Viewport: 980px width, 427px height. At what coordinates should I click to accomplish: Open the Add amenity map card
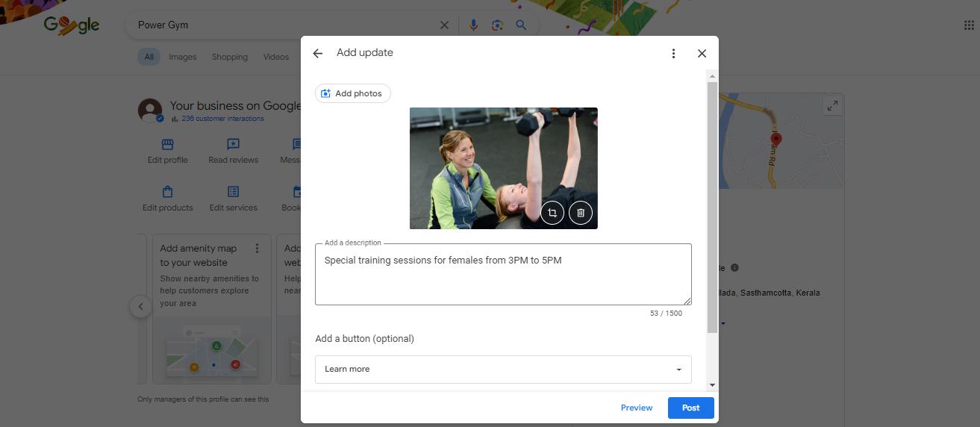211,309
